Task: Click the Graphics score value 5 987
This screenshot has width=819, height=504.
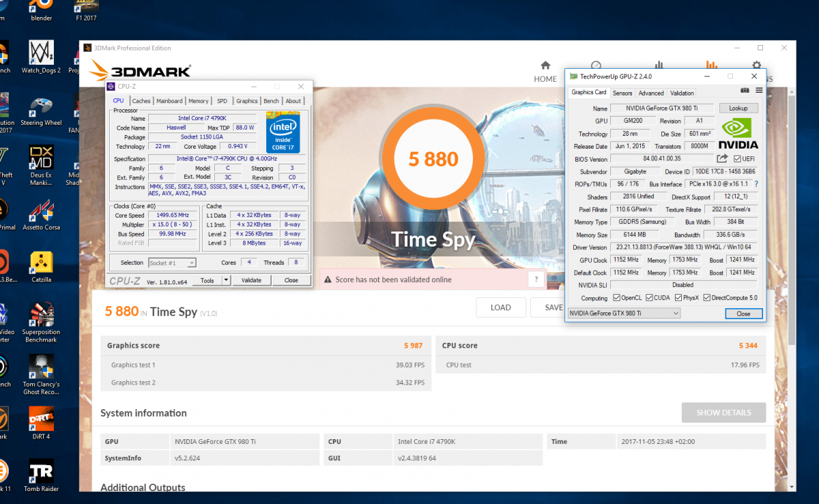Action: click(414, 346)
